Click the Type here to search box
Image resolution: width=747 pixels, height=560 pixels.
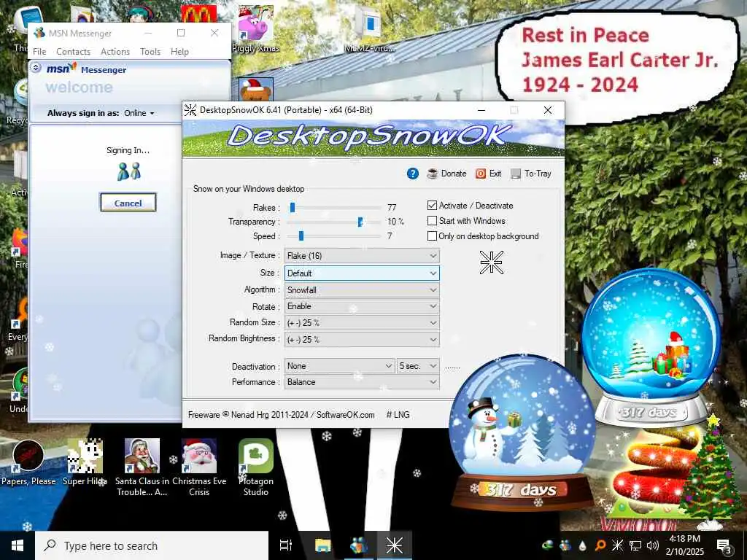tap(152, 545)
